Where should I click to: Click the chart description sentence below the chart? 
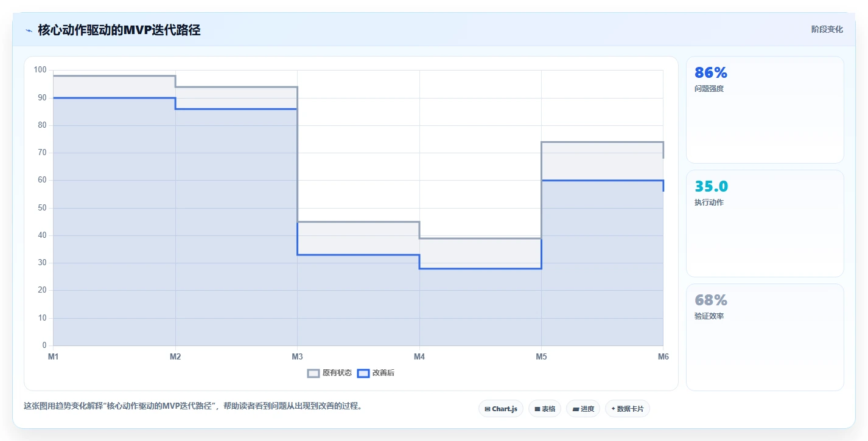click(x=193, y=406)
